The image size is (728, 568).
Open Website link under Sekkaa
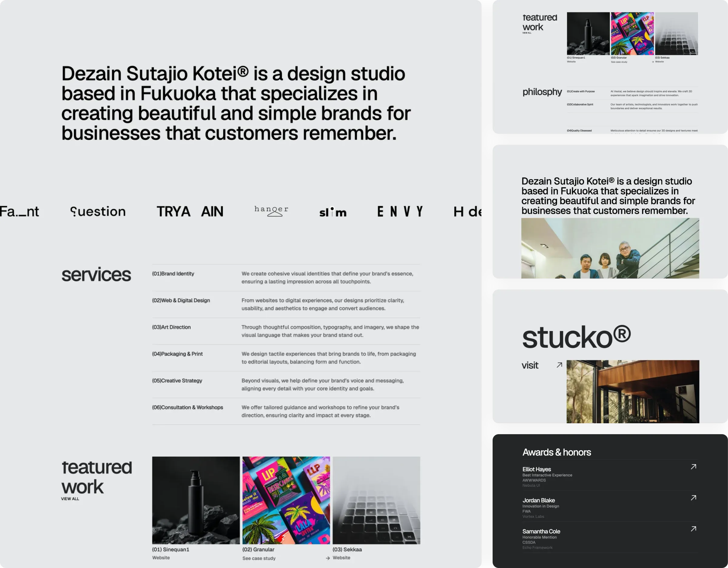[341, 558]
